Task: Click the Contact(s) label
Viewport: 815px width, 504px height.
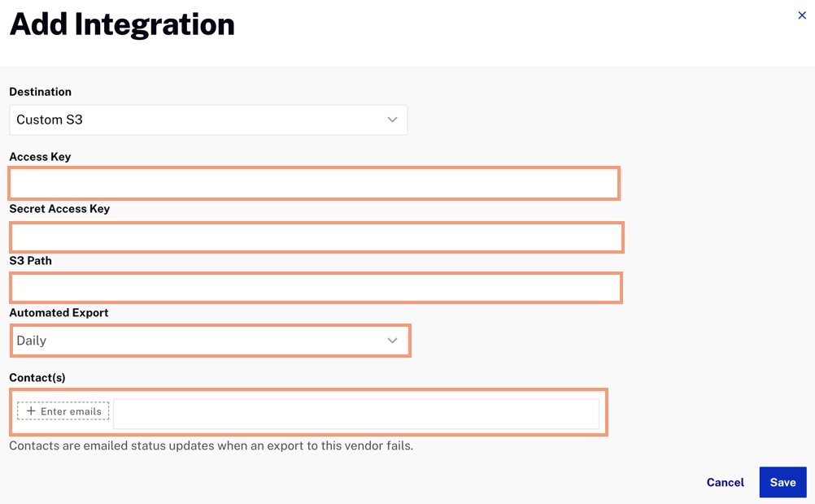Action: click(x=37, y=378)
